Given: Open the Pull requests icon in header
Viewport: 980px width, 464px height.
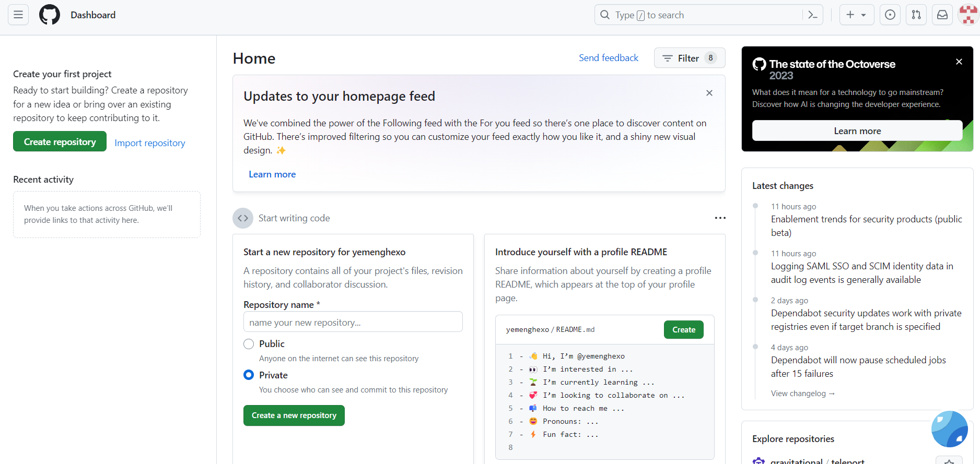Looking at the screenshot, I should (916, 15).
